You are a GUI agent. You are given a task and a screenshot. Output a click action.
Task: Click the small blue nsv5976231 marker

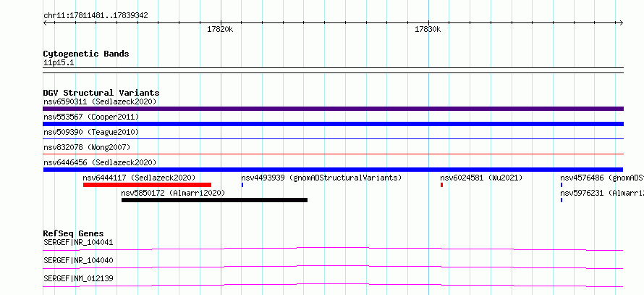pyautogui.click(x=562, y=200)
